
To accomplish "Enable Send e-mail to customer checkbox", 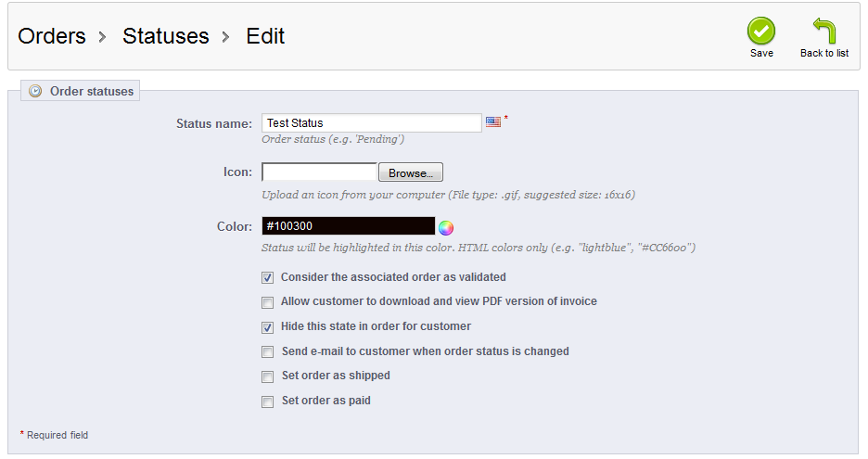I will [x=268, y=352].
